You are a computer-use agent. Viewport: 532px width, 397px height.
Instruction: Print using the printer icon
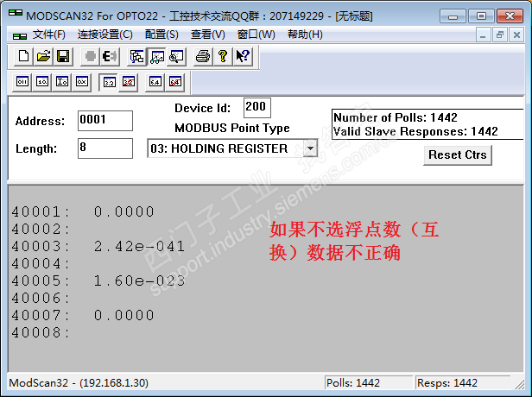203,56
